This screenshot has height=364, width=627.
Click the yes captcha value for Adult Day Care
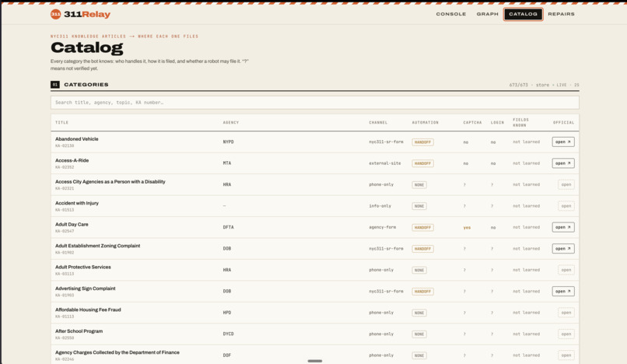coord(467,228)
